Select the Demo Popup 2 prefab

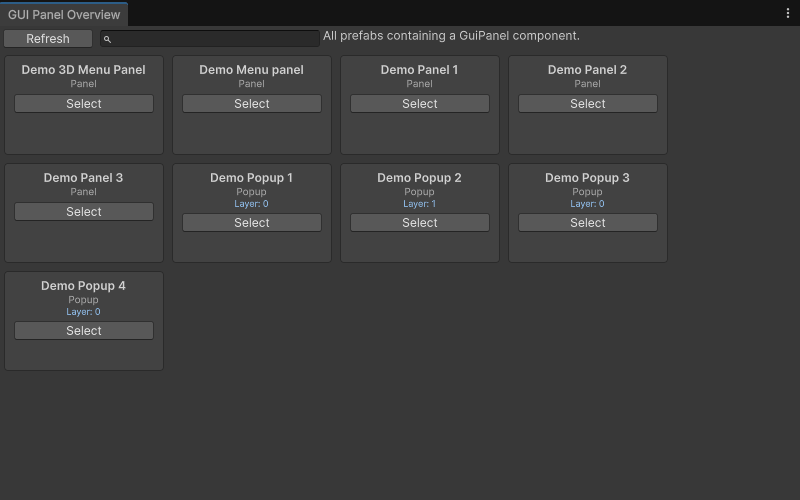point(419,222)
